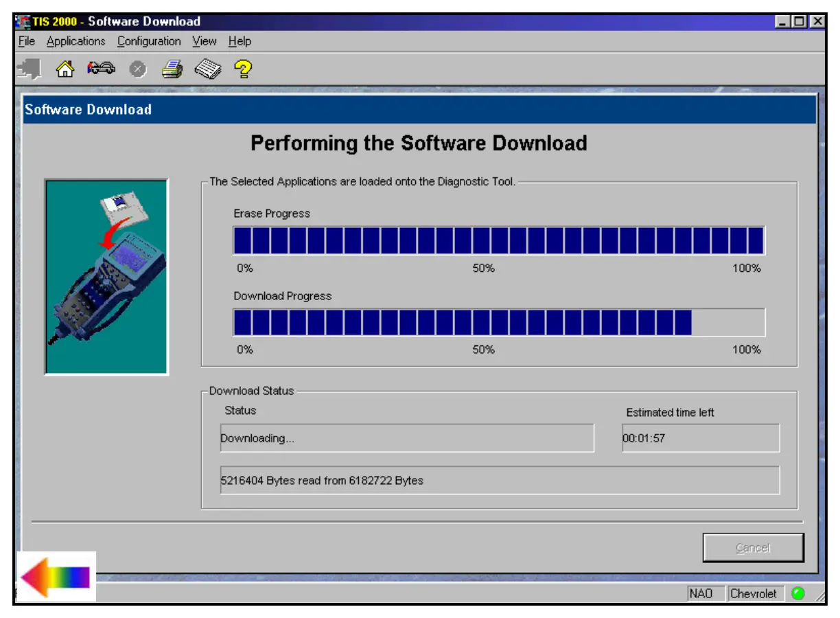
Task: Click the printer icon in toolbar
Action: coord(172,69)
